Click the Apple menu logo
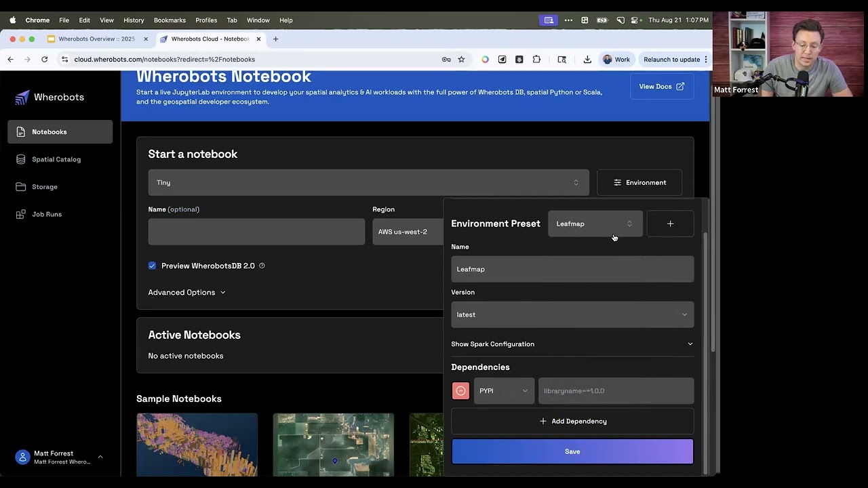Image resolution: width=868 pixels, height=488 pixels. (x=12, y=20)
